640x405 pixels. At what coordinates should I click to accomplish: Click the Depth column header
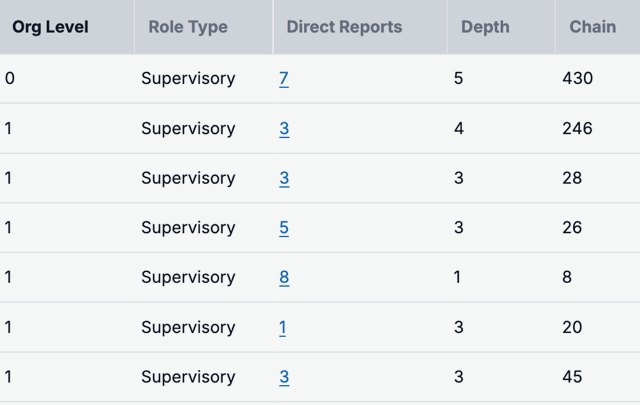(x=485, y=27)
